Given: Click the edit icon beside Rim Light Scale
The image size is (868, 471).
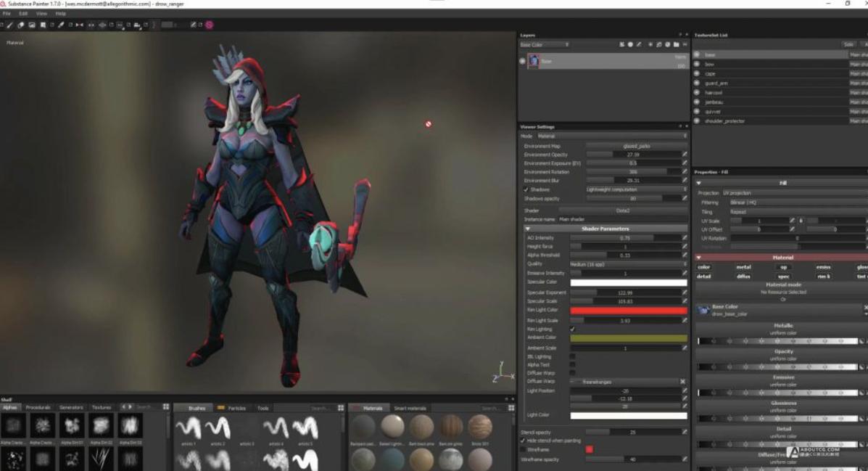Looking at the screenshot, I should [x=684, y=320].
